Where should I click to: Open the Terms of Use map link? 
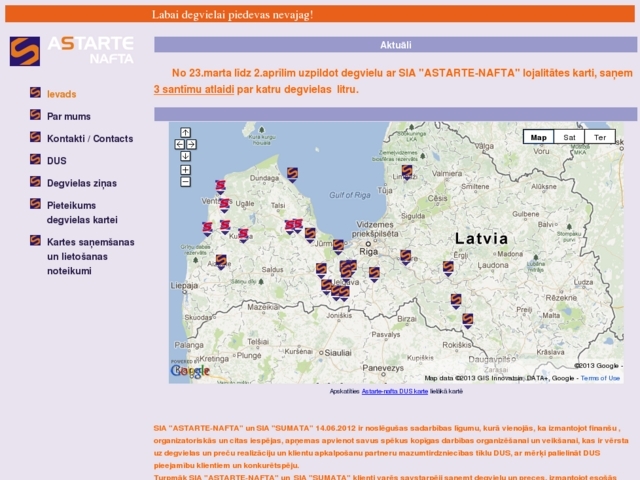click(600, 378)
